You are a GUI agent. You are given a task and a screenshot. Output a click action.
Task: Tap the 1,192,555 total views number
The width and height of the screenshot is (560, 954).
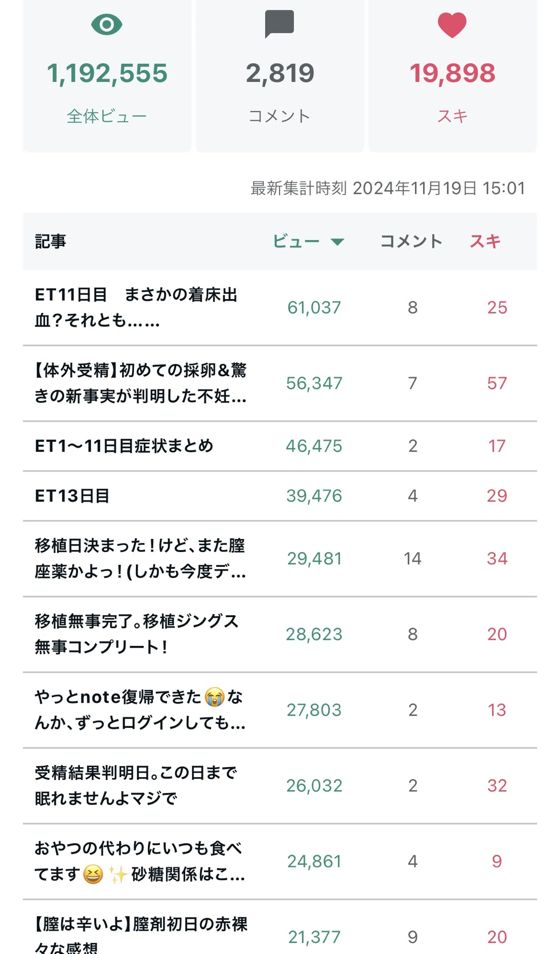click(x=107, y=74)
